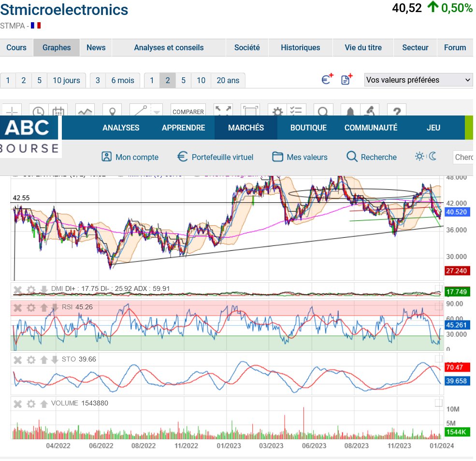Switch chart to fullscreen with arrows icon

click(x=223, y=111)
